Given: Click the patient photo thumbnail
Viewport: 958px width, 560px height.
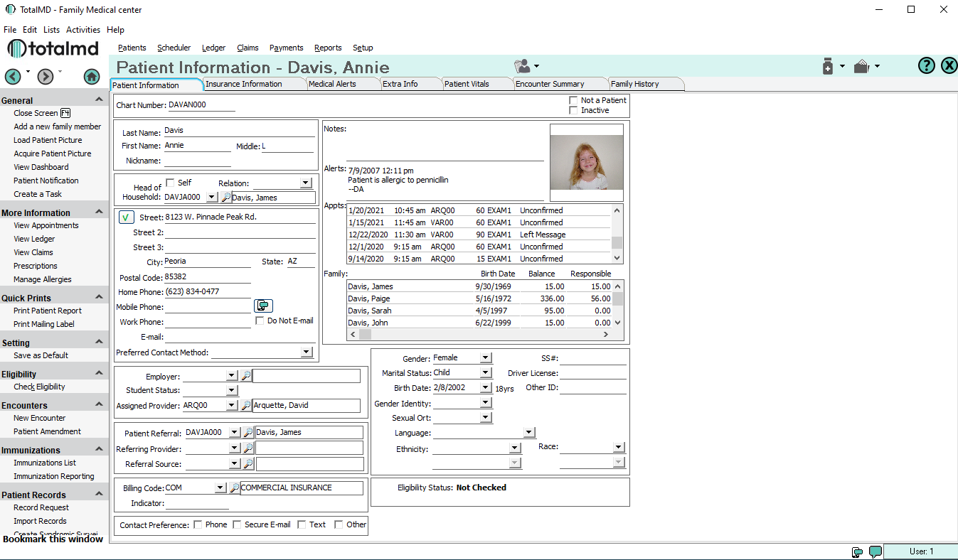Looking at the screenshot, I should click(586, 163).
